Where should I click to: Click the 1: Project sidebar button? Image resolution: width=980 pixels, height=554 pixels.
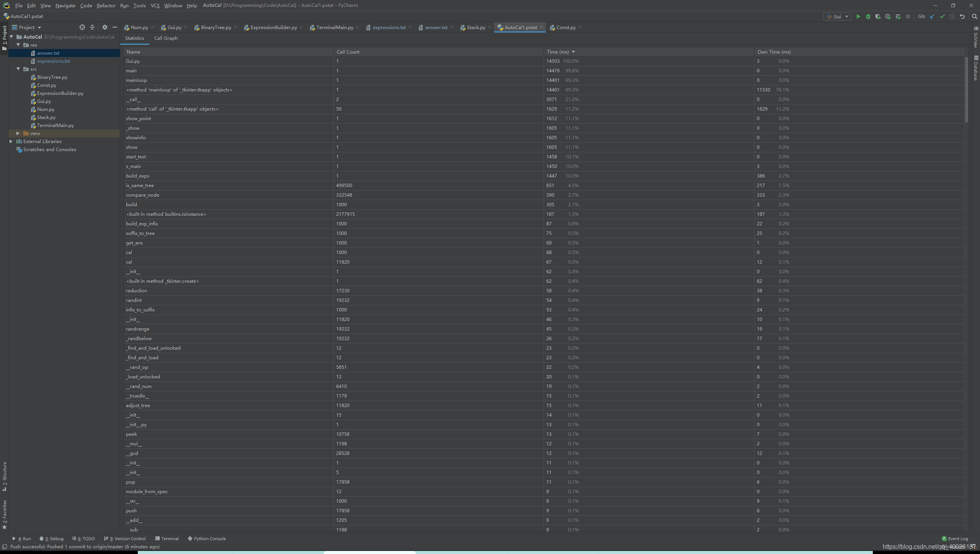(5, 37)
